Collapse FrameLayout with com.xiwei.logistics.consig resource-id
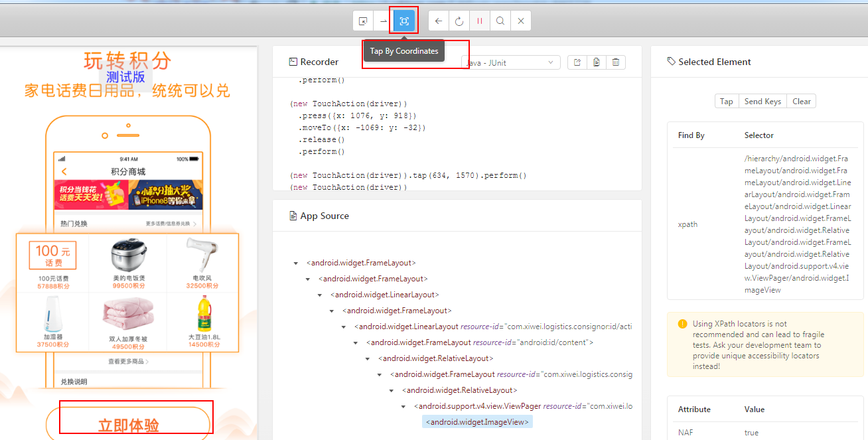 pos(380,375)
